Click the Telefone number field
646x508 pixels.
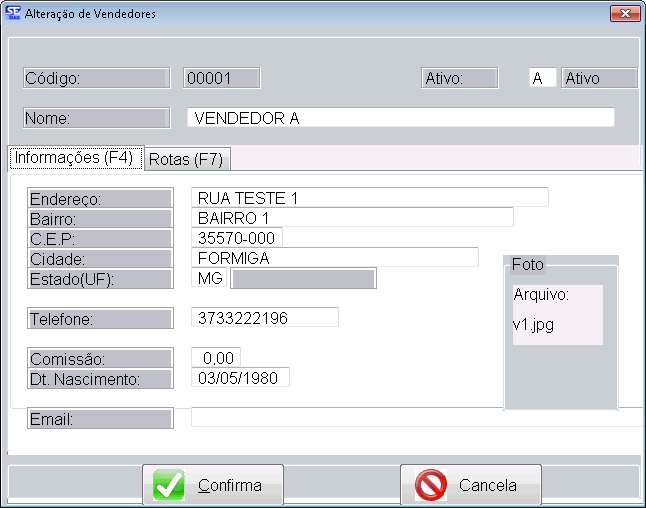point(265,318)
